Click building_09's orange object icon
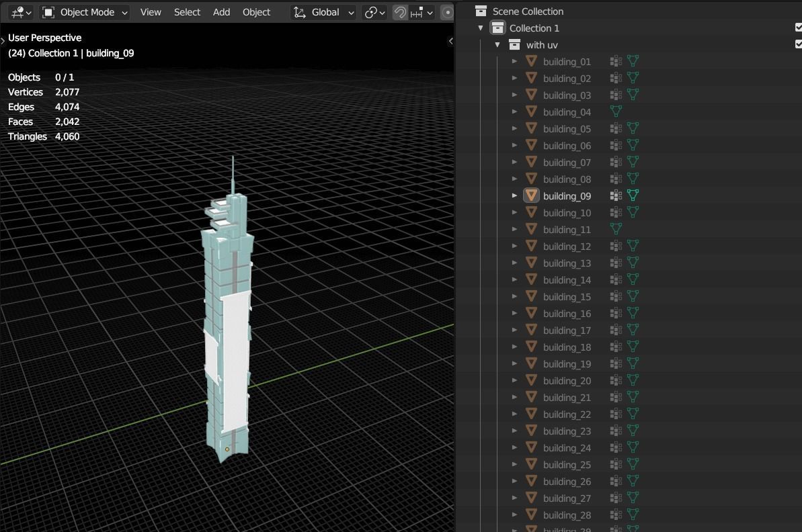 point(531,196)
